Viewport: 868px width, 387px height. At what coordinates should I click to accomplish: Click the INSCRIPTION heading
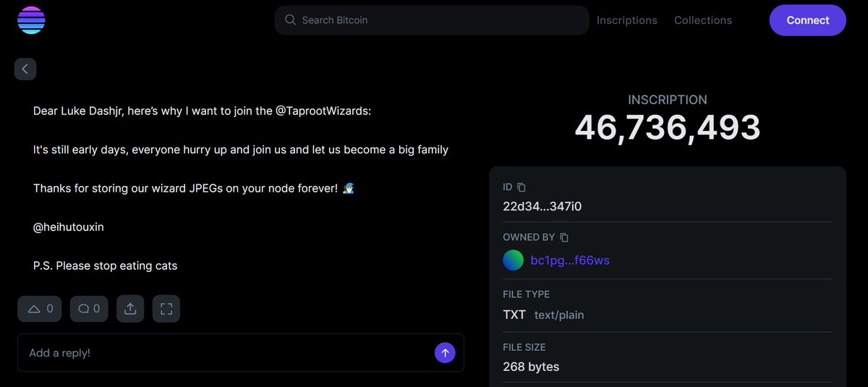(x=668, y=100)
